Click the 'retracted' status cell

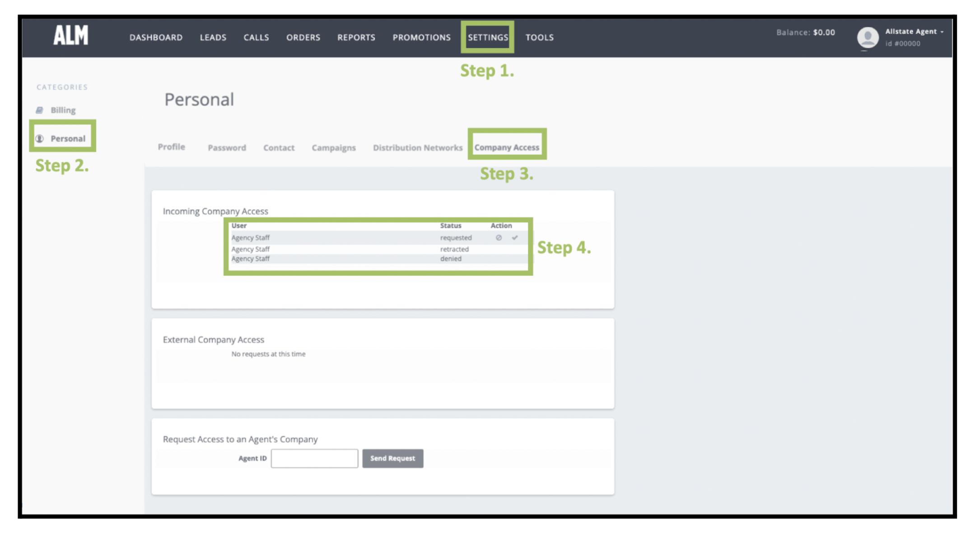[454, 249]
